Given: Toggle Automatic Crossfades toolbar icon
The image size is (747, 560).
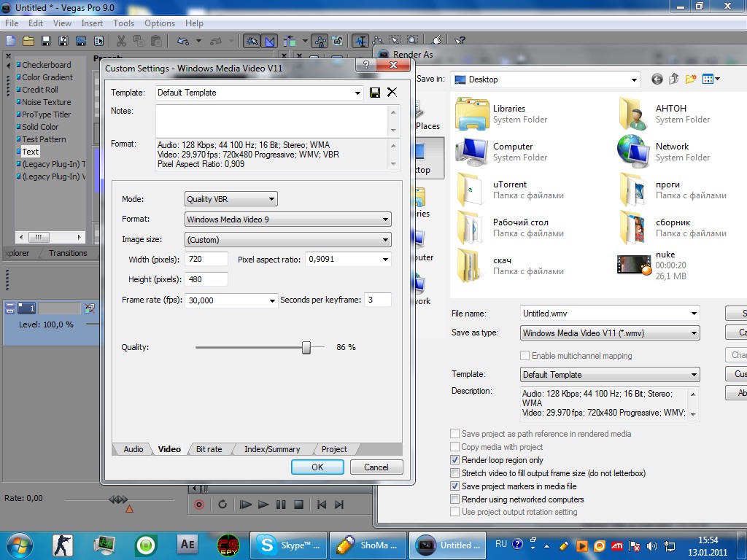Looking at the screenshot, I should 270,42.
